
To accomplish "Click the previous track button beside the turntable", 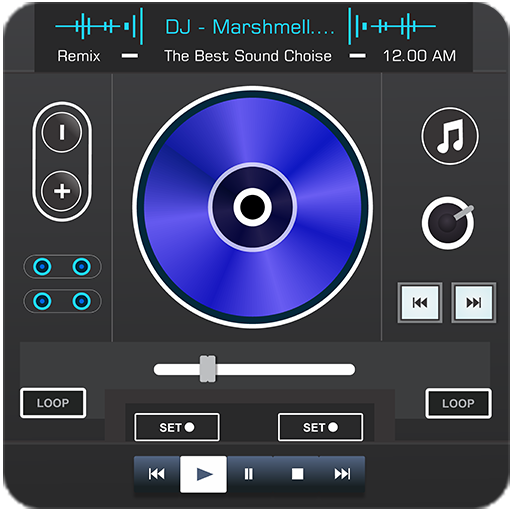I will pos(420,303).
